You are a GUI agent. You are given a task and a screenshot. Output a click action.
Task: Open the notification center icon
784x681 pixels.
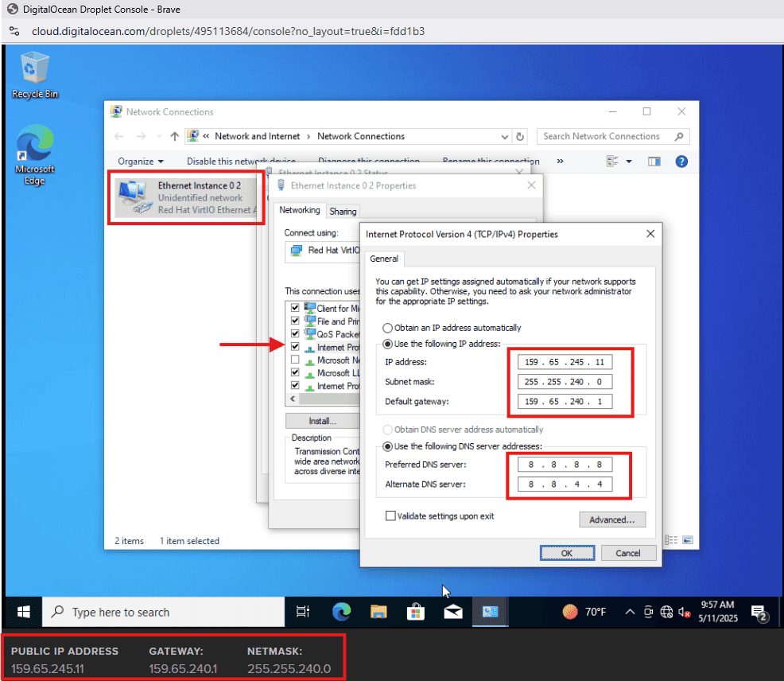pos(759,613)
